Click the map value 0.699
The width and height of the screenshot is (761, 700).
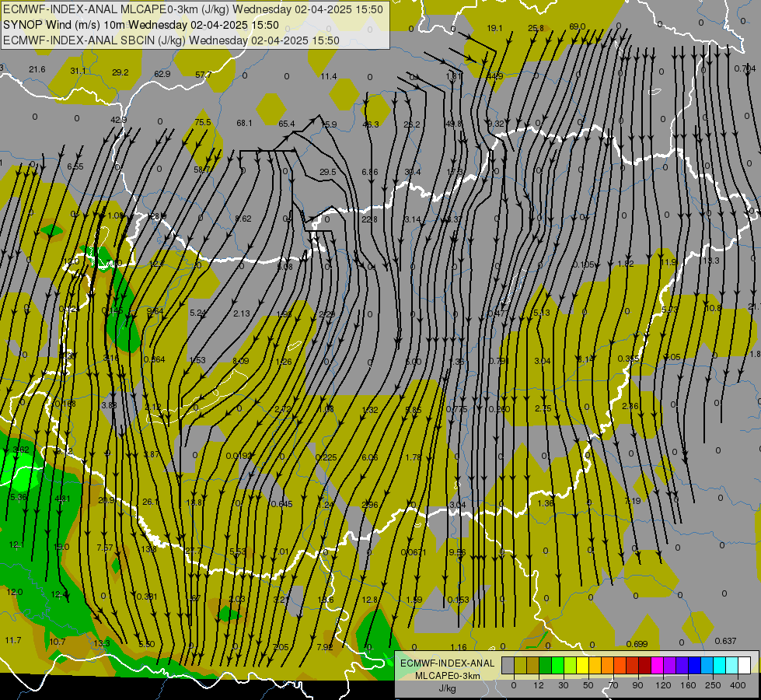pyautogui.click(x=637, y=644)
